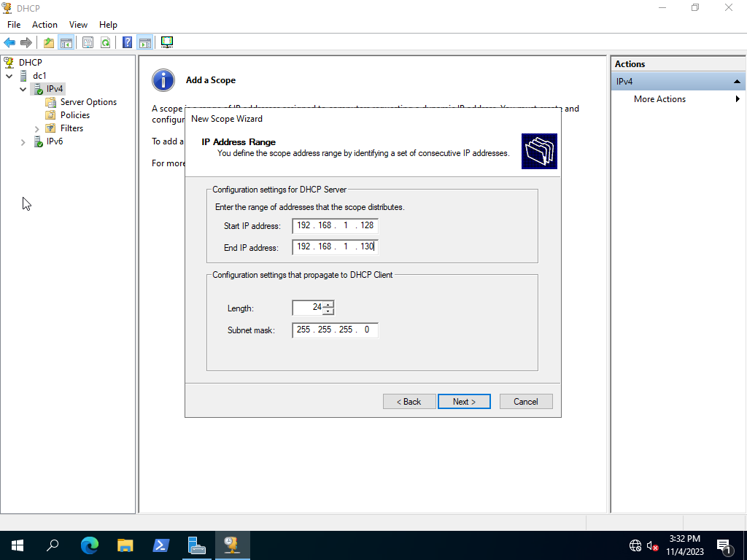Open Help via blue question mark icon
This screenshot has height=560, width=747.
click(127, 42)
